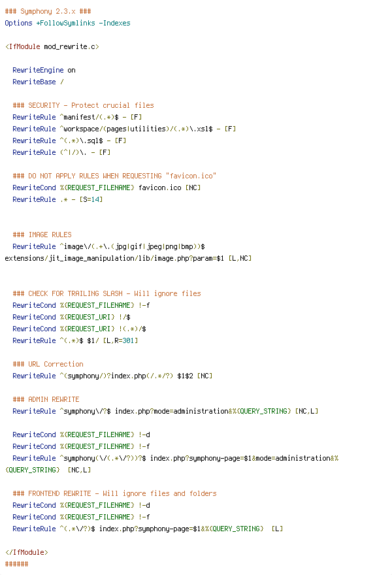Click the final RewriteRule '^(.*\/?)$ index.php?symphony-page' line
Screen dimensions: 392x575
[x=148, y=529]
